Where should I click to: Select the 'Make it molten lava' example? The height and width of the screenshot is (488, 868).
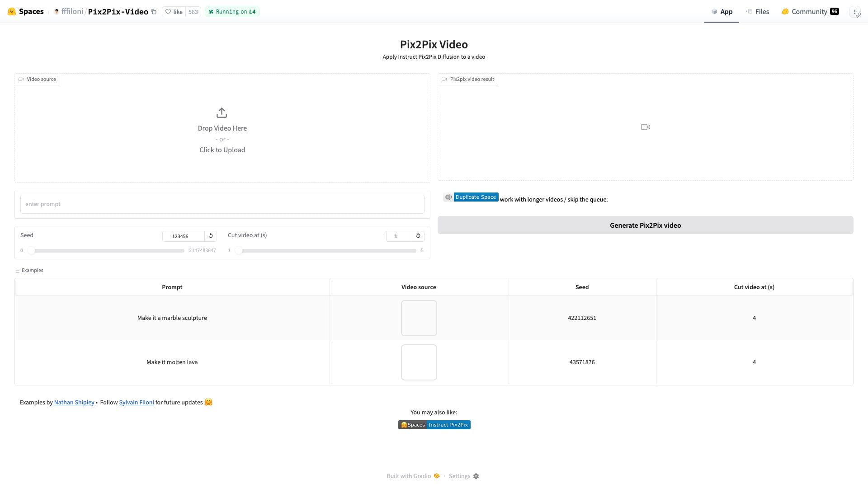click(172, 362)
